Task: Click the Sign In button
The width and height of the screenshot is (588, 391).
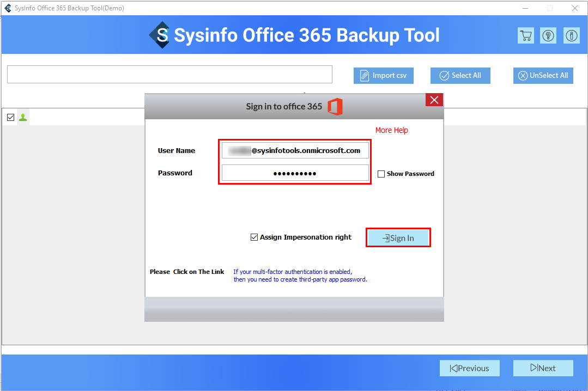Action: point(398,237)
